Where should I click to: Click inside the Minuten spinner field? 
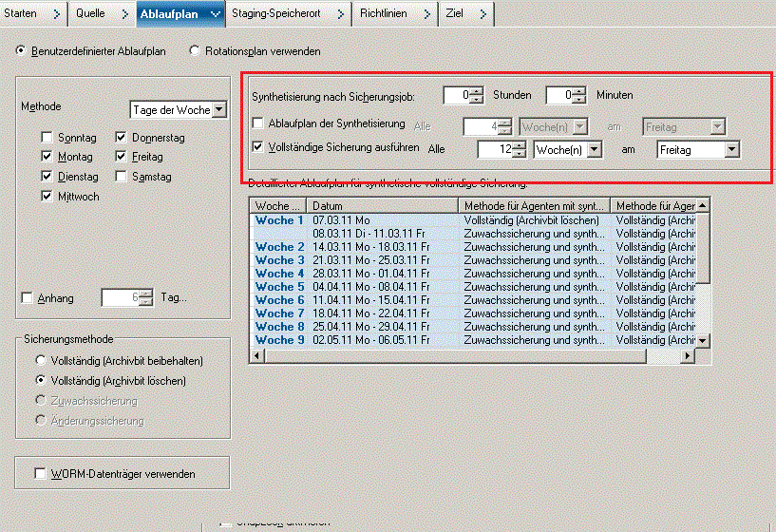[x=558, y=95]
